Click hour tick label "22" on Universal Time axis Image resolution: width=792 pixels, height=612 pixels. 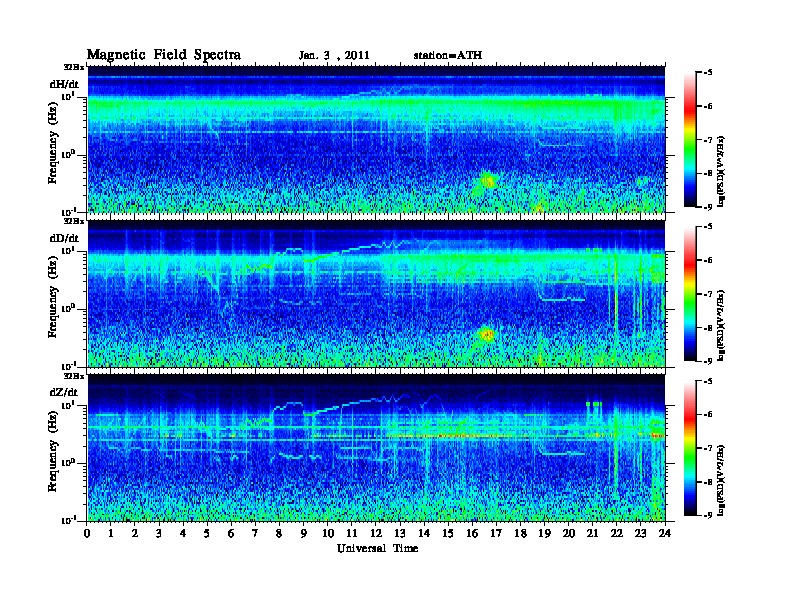click(617, 533)
